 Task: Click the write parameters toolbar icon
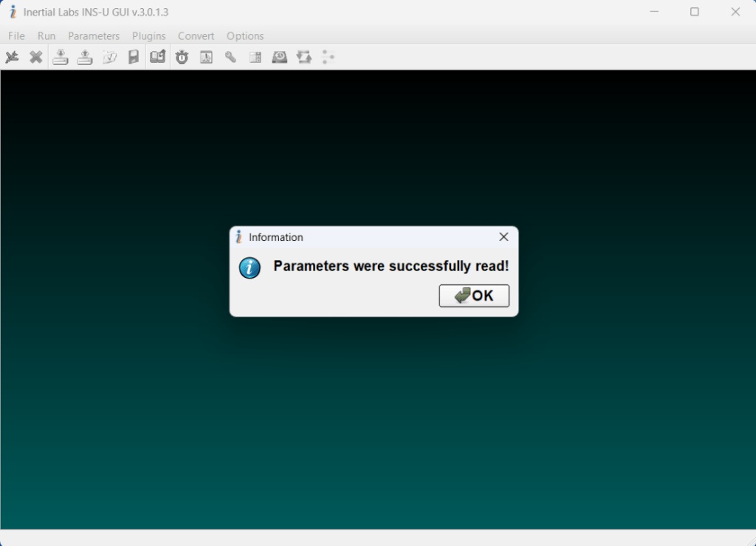[x=85, y=57]
